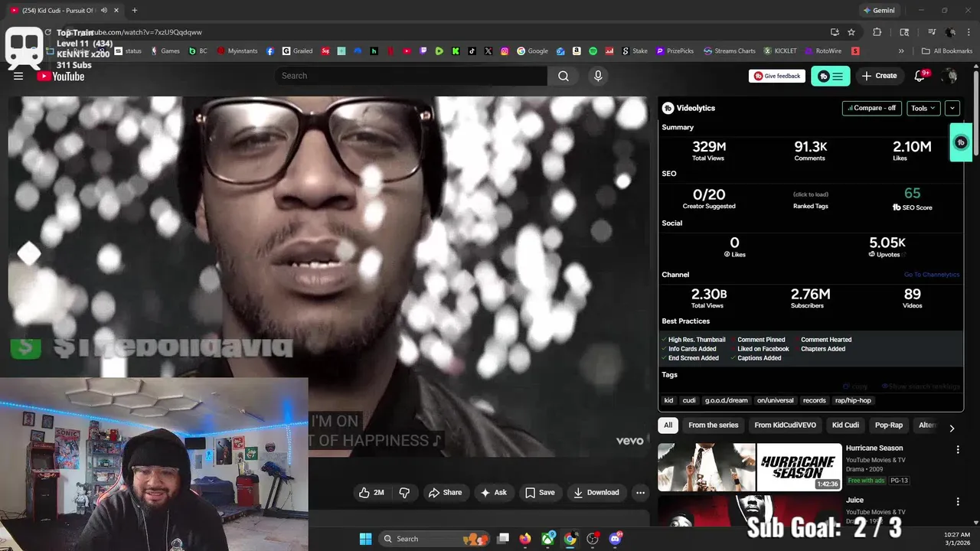Click the TubeBuddy side tab icon
The height and width of the screenshot is (551, 980).
click(961, 142)
